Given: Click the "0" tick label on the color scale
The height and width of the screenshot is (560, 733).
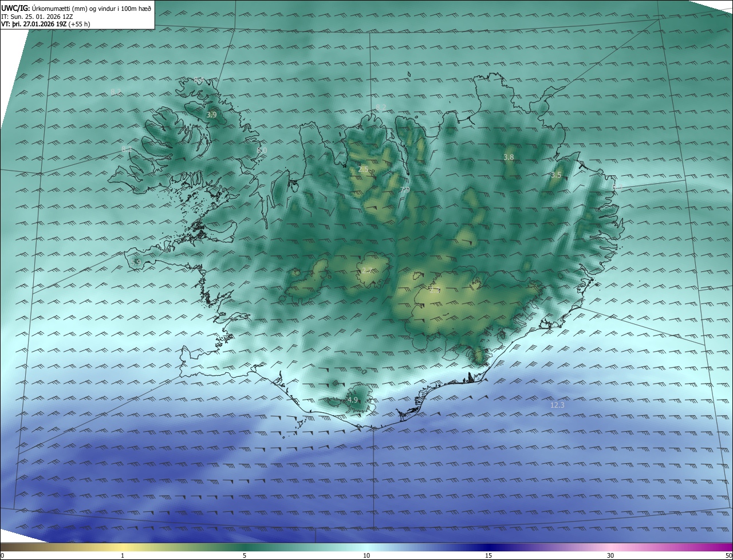Looking at the screenshot, I should 2,556.
